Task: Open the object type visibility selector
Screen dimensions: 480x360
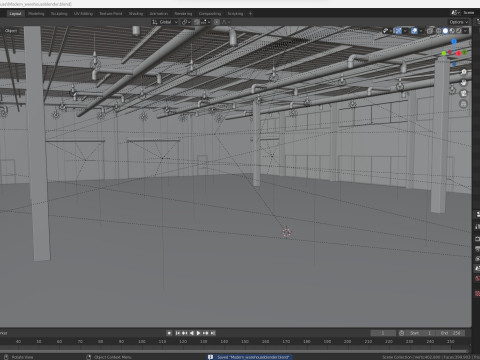Action: pos(387,31)
